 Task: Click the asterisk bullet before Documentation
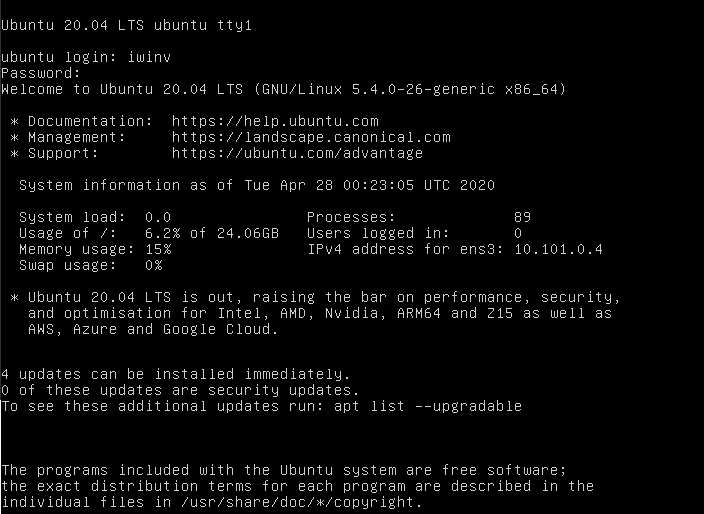point(14,122)
